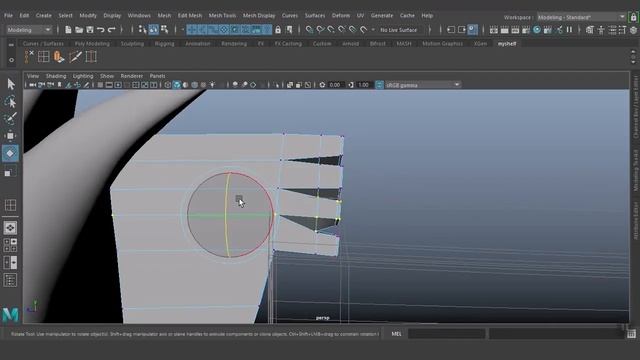Image resolution: width=640 pixels, height=360 pixels.
Task: Switch to the Poly Modeling shelf tab
Action: click(x=92, y=44)
